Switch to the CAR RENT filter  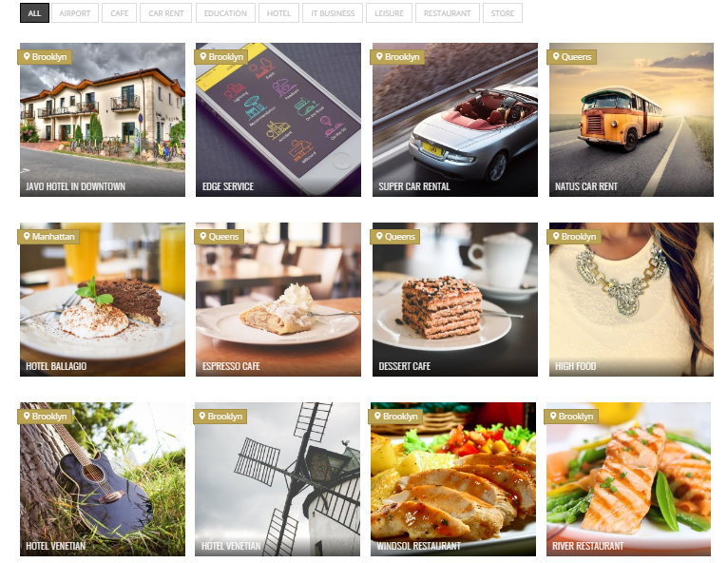coord(166,13)
